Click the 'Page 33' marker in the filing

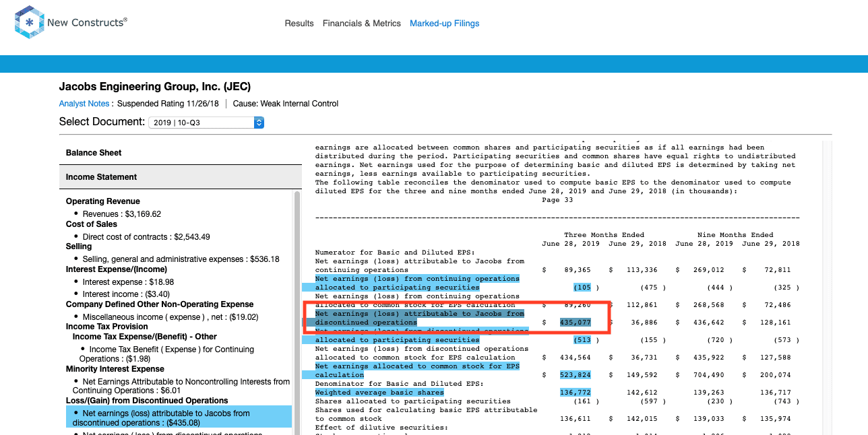coord(557,200)
